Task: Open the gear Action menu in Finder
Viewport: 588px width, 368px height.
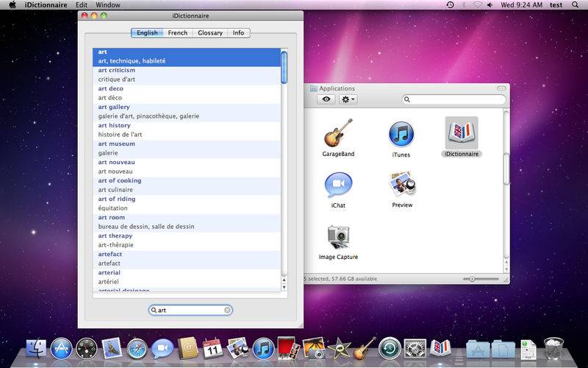Action: coord(348,99)
